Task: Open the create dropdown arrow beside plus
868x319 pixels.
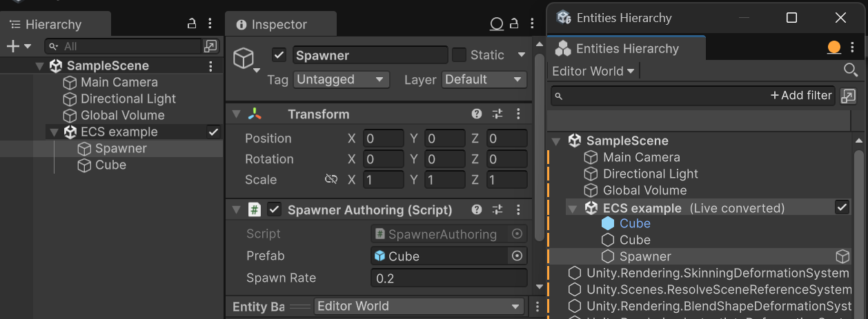Action: pyautogui.click(x=28, y=46)
